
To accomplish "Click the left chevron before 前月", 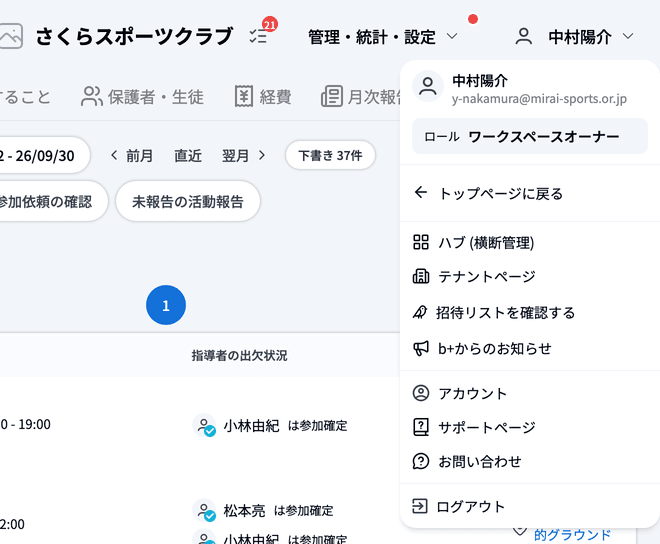I will 114,155.
